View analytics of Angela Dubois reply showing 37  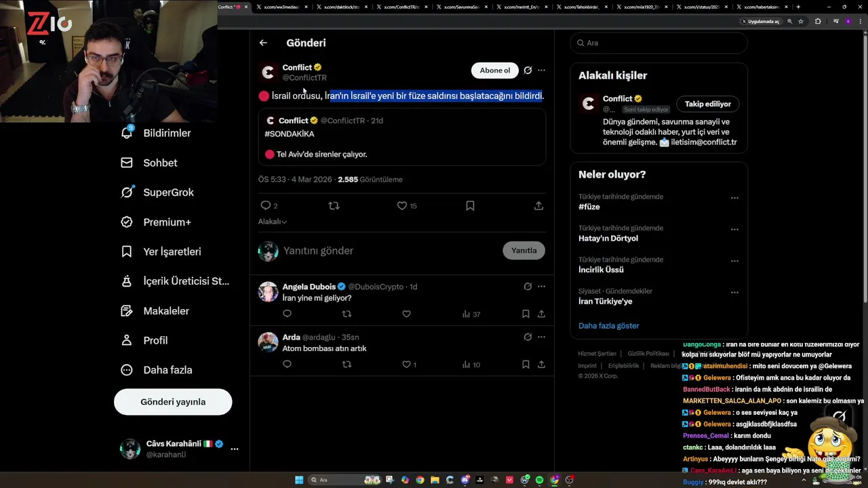click(x=471, y=314)
